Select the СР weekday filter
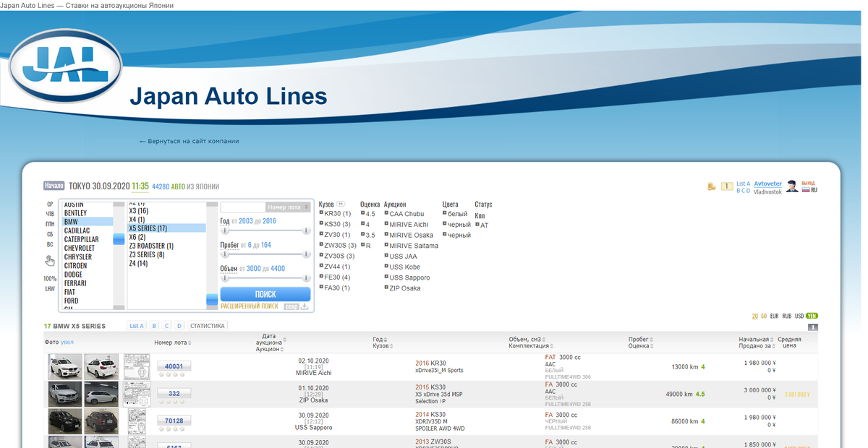This screenshot has height=448, width=868. pos(50,204)
